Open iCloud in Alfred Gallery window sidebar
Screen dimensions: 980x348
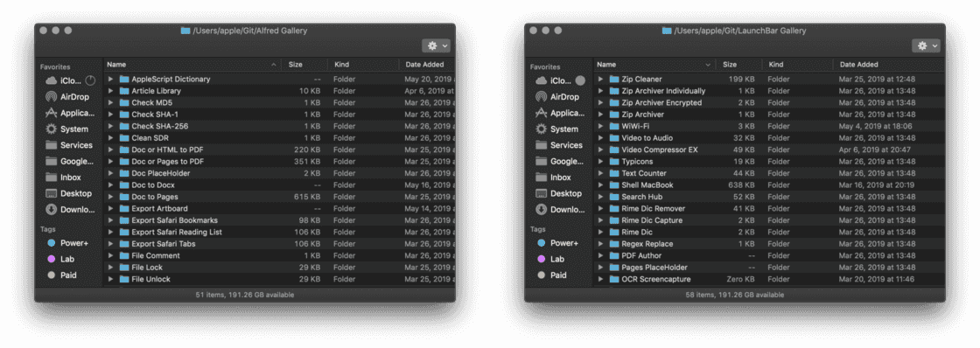69,80
